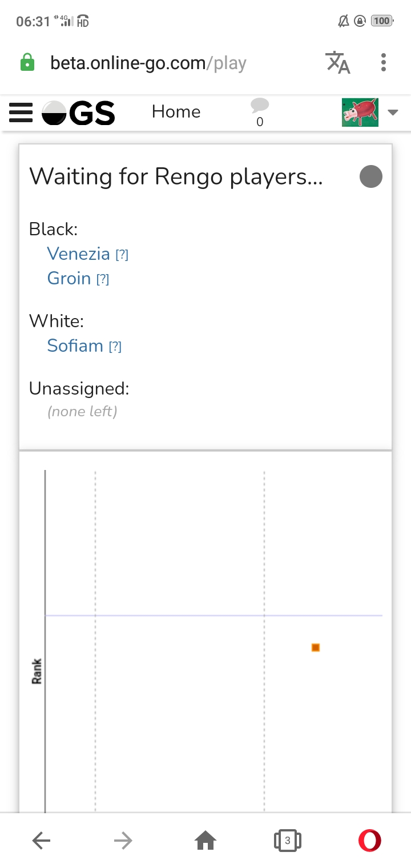This screenshot has width=411, height=868.
Task: Go back with browser back arrow
Action: pos(41,840)
